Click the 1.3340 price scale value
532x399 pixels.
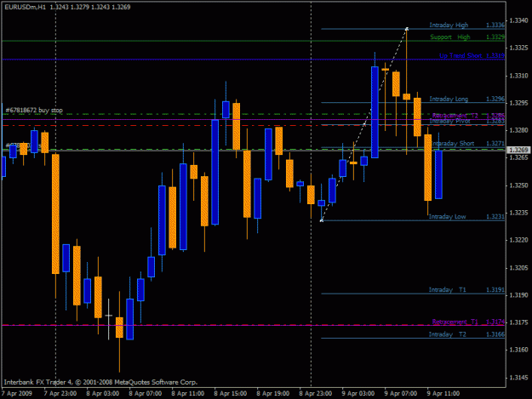[518, 20]
